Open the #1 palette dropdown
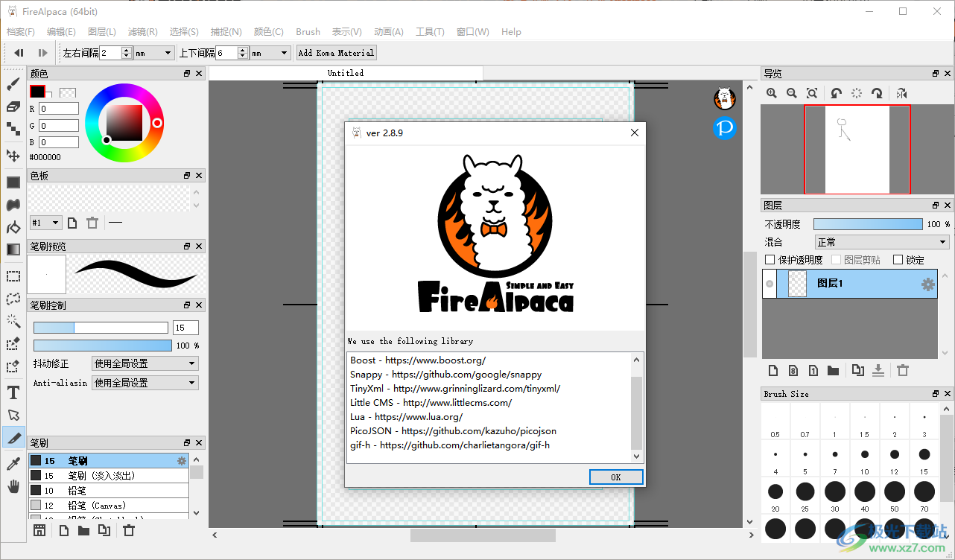955x560 pixels. point(45,223)
